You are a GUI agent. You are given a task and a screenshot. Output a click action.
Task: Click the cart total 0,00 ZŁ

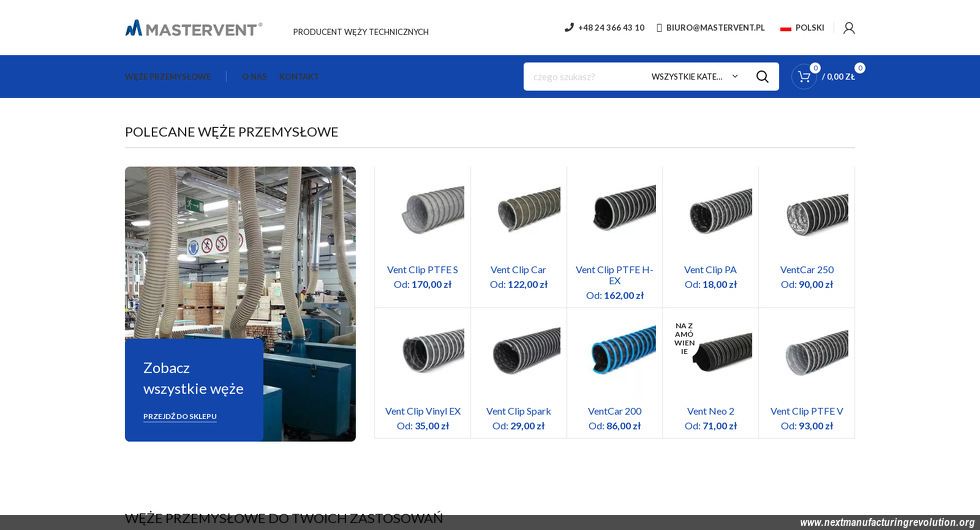(838, 76)
